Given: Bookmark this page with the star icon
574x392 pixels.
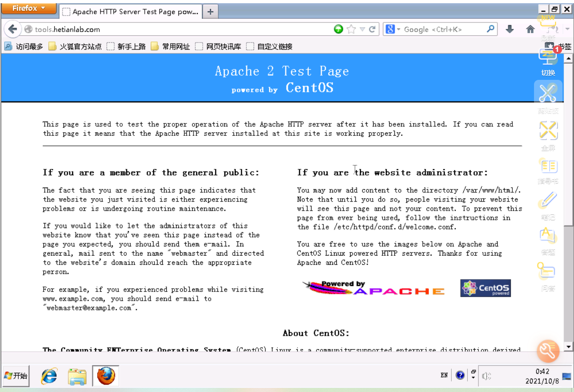Looking at the screenshot, I should click(351, 29).
